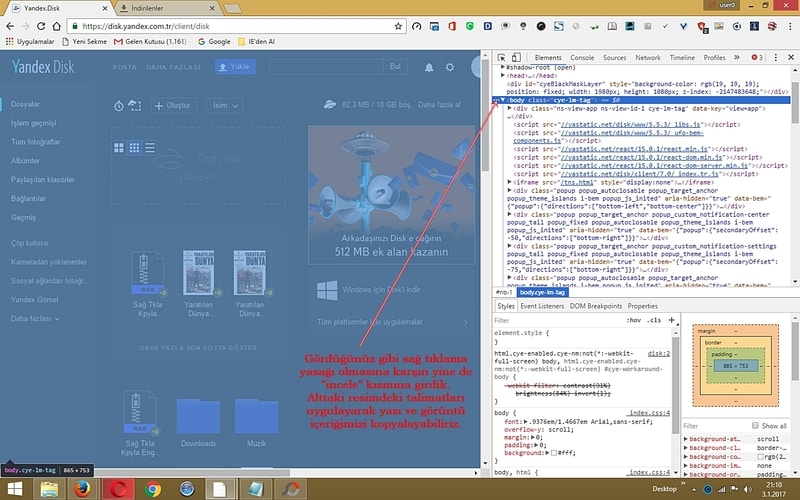Click the Yükle upload button
800x500 pixels.
pyautogui.click(x=235, y=66)
